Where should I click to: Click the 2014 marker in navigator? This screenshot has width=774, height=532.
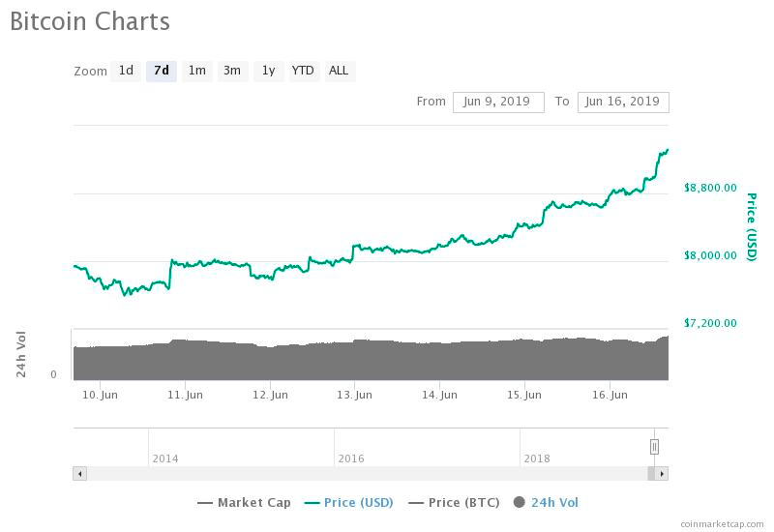coord(165,458)
